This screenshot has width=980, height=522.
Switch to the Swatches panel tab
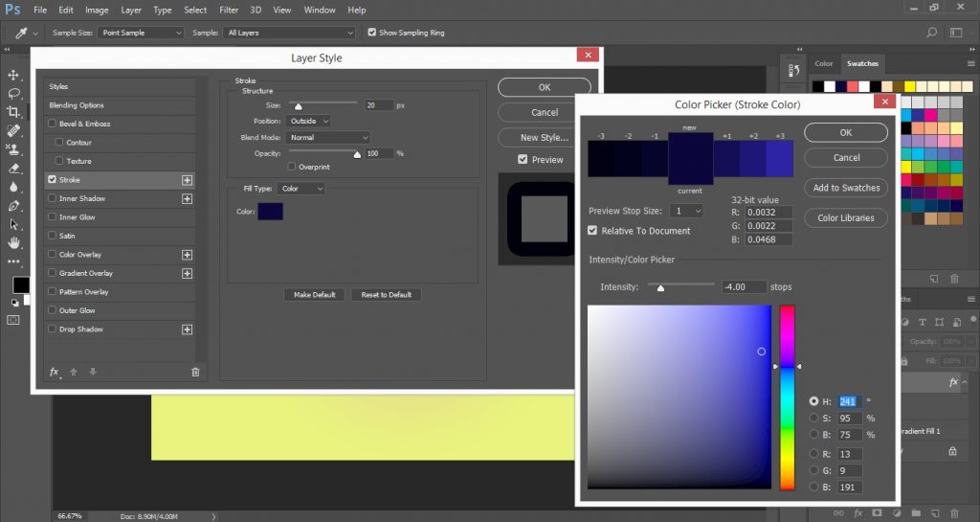(x=862, y=64)
